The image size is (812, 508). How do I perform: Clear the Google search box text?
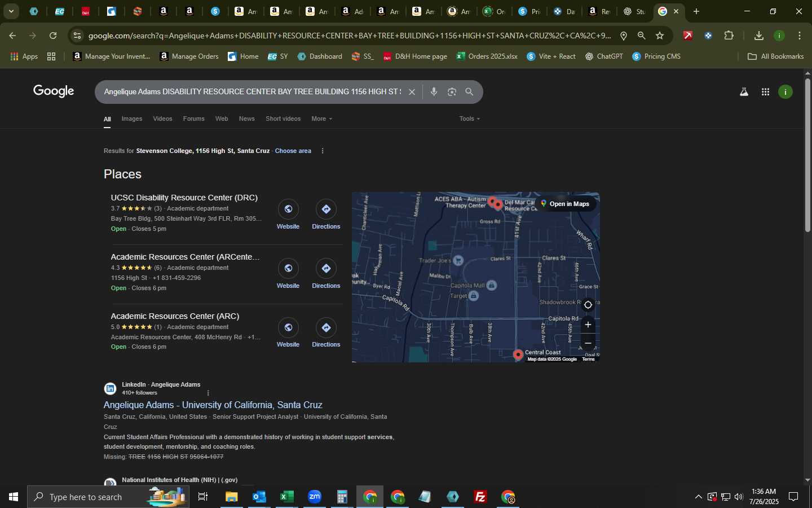412,92
